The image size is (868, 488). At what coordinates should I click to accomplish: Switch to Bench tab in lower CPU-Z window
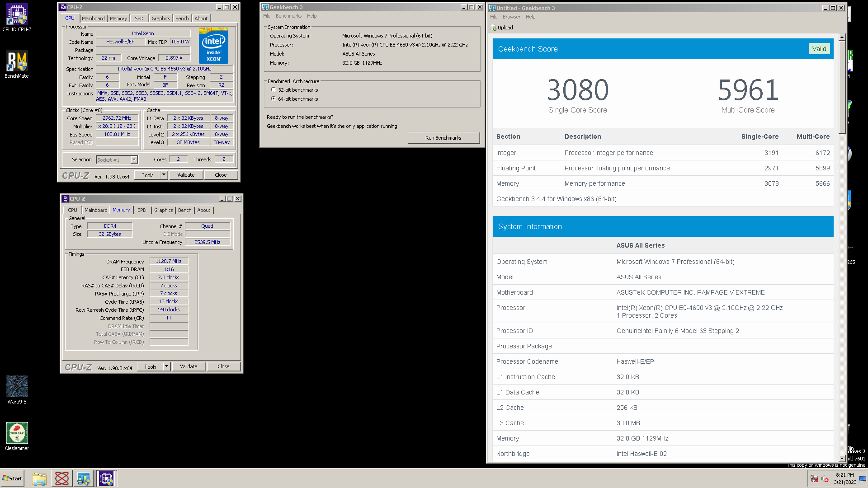pyautogui.click(x=185, y=210)
